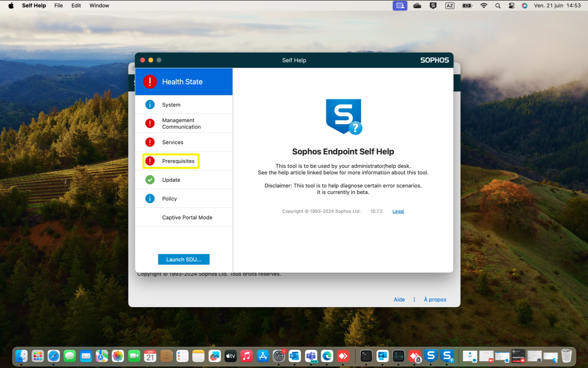Select the System row in sidebar

184,105
